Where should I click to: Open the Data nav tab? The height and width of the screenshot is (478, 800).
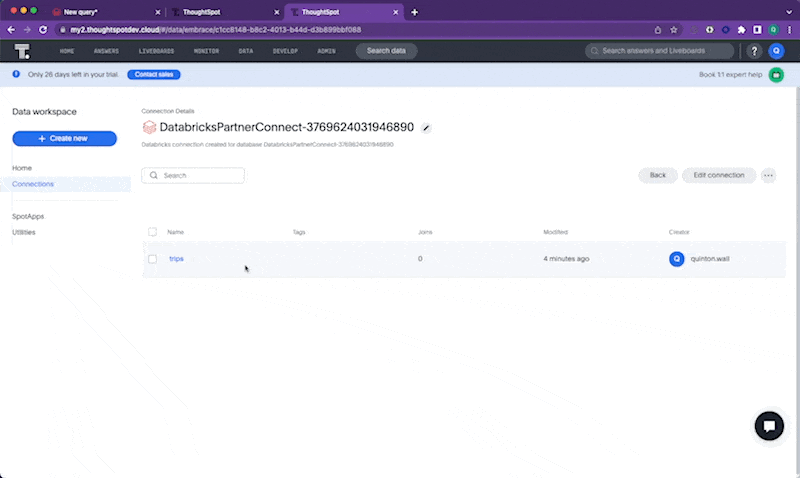pyautogui.click(x=245, y=51)
